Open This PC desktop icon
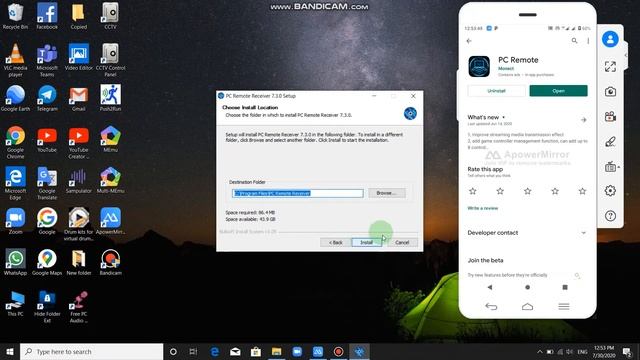 coord(16,303)
